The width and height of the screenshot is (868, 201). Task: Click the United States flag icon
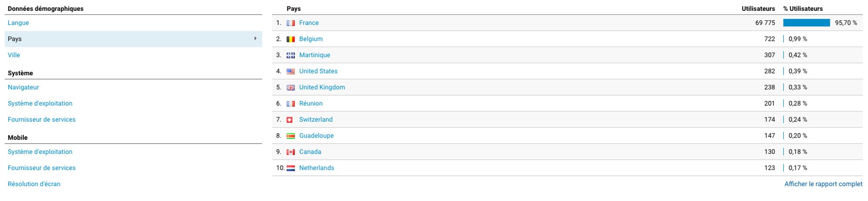coord(290,71)
